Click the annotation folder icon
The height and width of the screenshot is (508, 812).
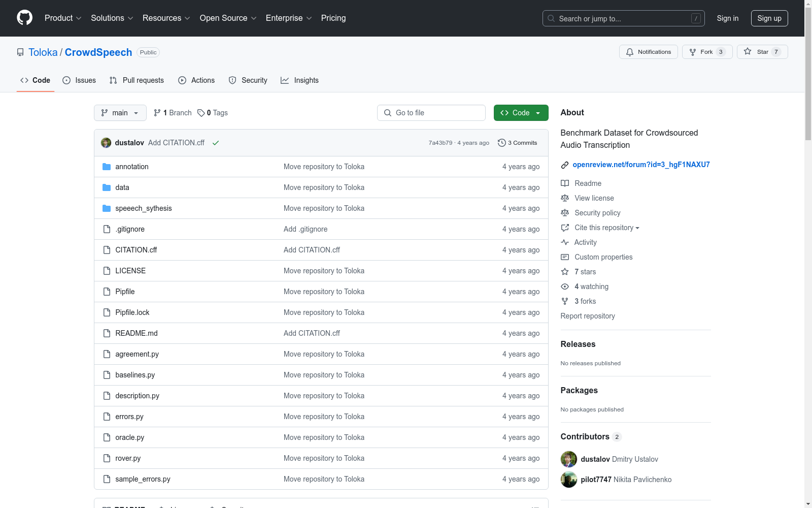tap(107, 167)
